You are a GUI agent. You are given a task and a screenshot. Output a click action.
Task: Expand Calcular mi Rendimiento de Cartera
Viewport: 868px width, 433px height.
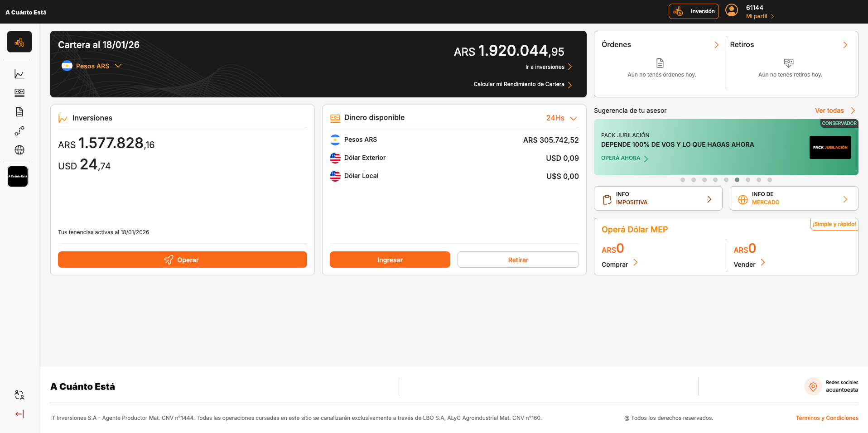pyautogui.click(x=519, y=84)
